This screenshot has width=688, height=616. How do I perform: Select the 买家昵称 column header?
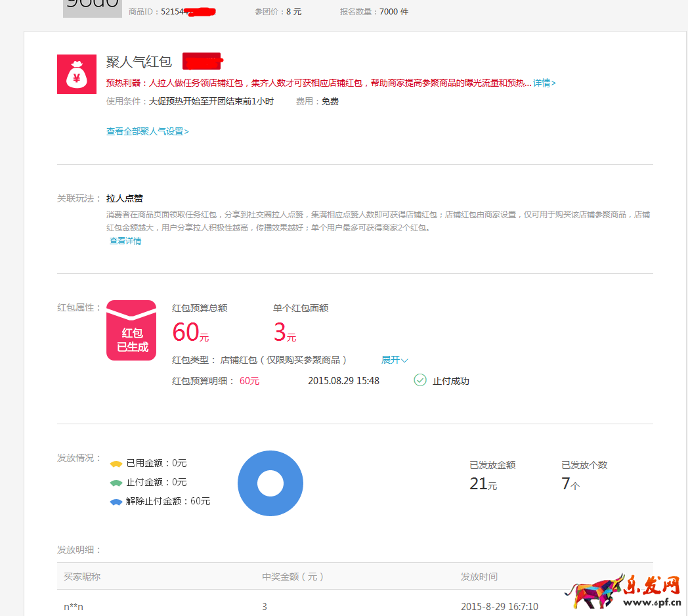tap(80, 577)
